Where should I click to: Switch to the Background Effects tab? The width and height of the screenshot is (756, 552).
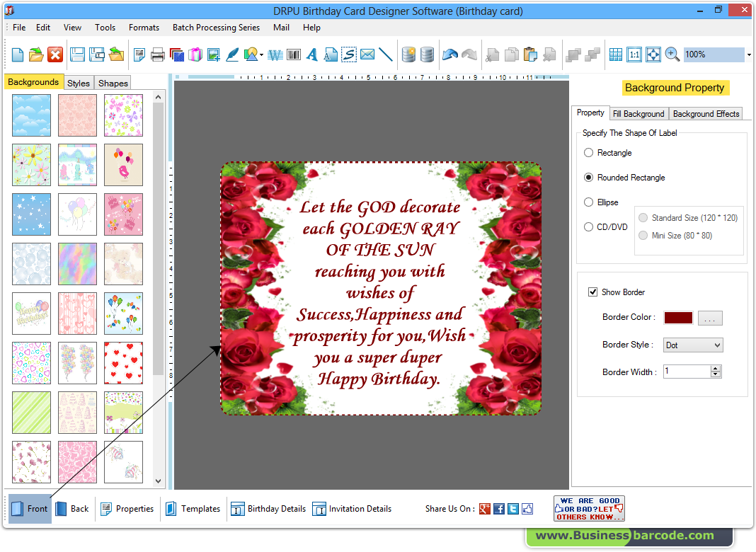coord(706,114)
